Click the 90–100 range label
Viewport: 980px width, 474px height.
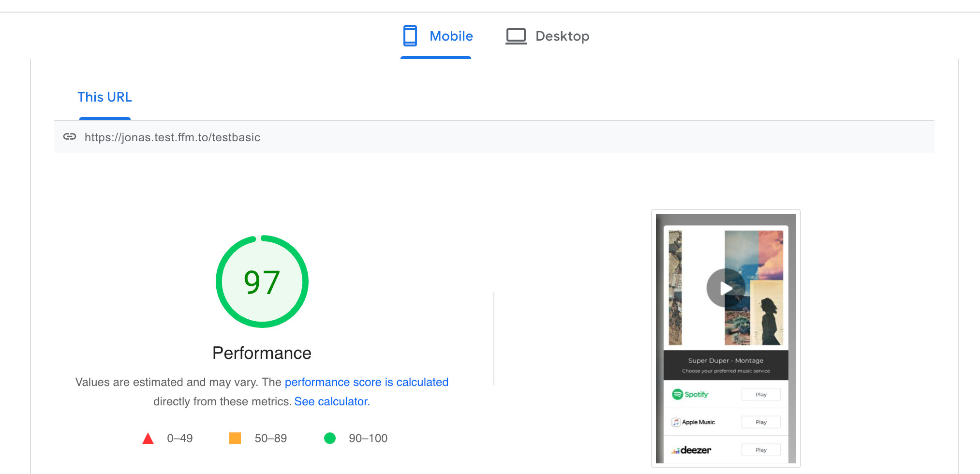coord(368,438)
